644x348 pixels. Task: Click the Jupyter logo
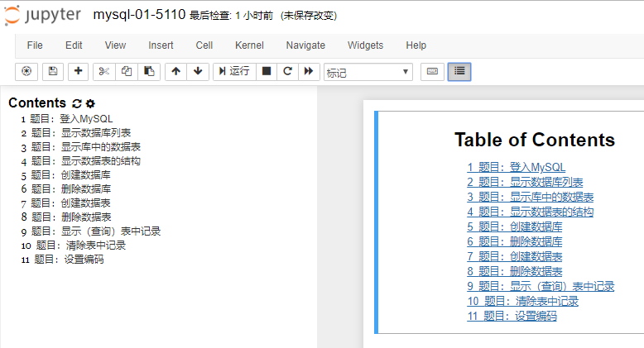point(43,15)
